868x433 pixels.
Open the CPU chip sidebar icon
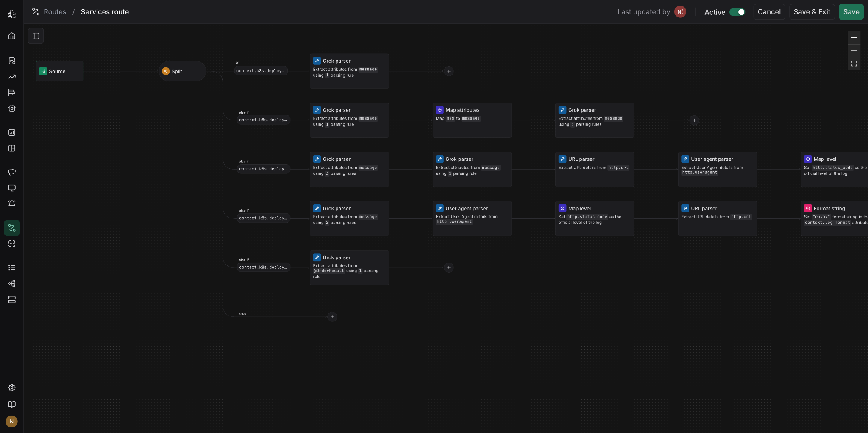(x=12, y=109)
